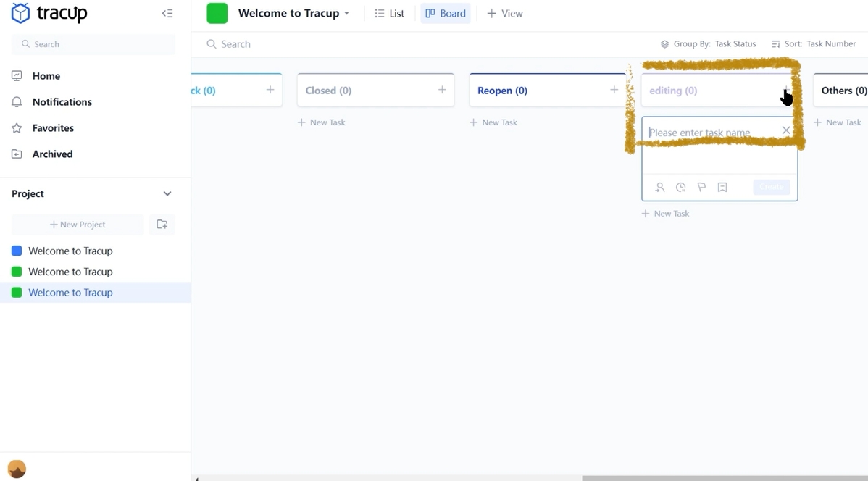Screen dimensions: 868x481
Task: Click New Task under Closed column
Action: point(321,122)
